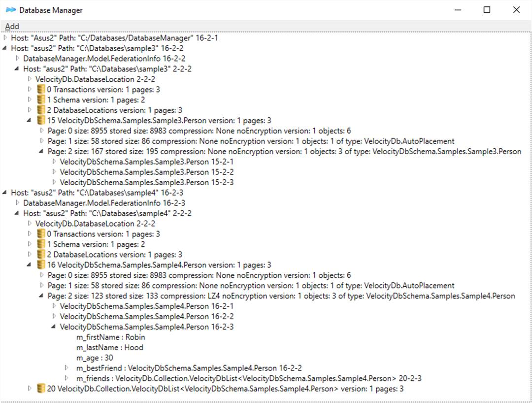Screen dimensions: 532x403
Task: Click database icon of 15 Sample3.Person
Action: tap(41, 120)
